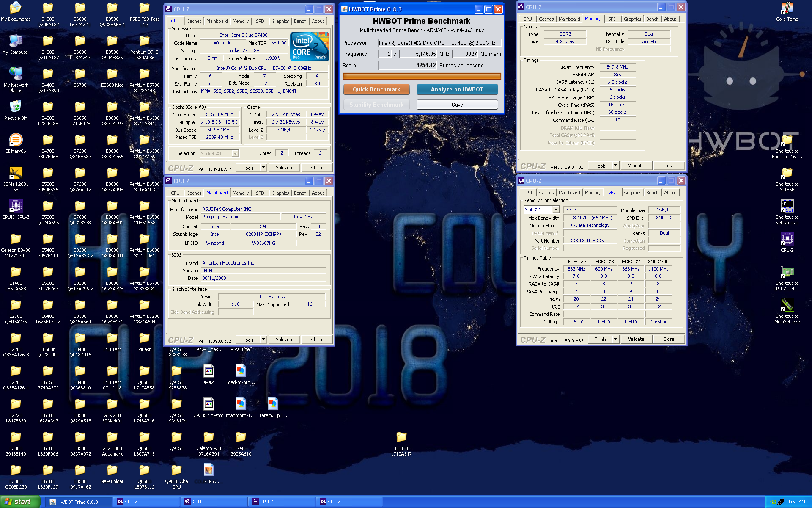Expand Tools dropdown arrow in Mainboard window
This screenshot has height=508, width=812.
pos(263,340)
